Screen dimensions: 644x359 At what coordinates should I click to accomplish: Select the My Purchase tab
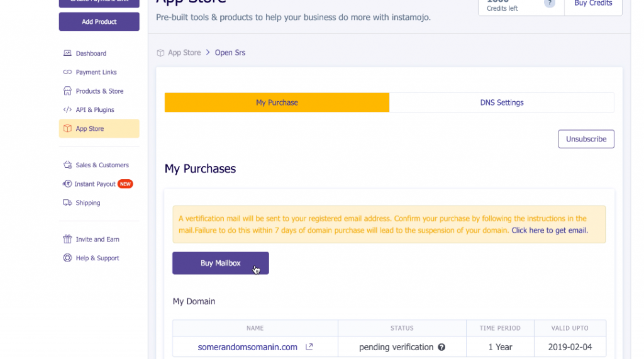277,102
